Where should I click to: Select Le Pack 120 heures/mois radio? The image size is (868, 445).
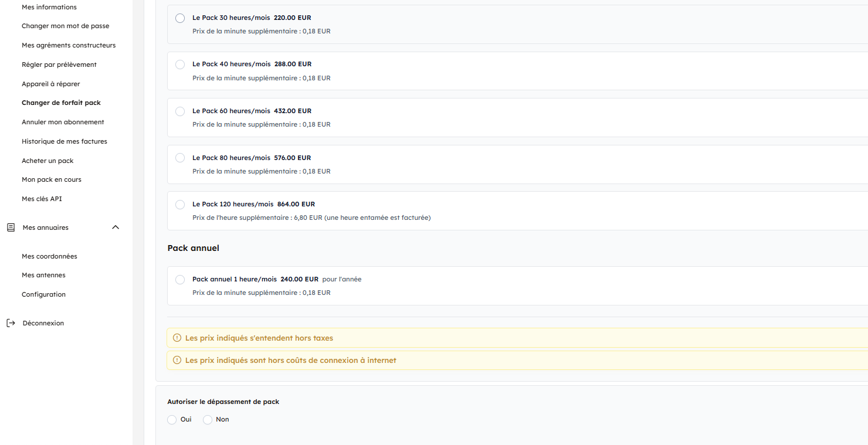(x=180, y=205)
